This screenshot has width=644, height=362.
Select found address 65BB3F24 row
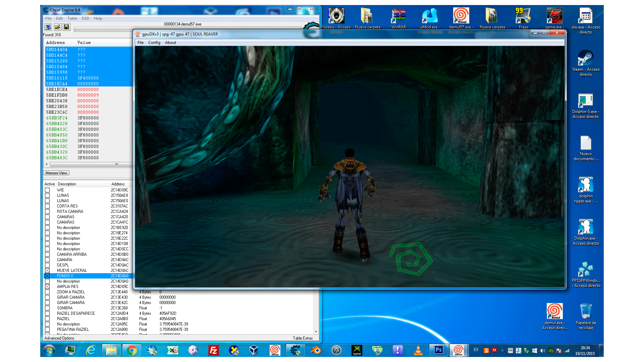[89, 118]
